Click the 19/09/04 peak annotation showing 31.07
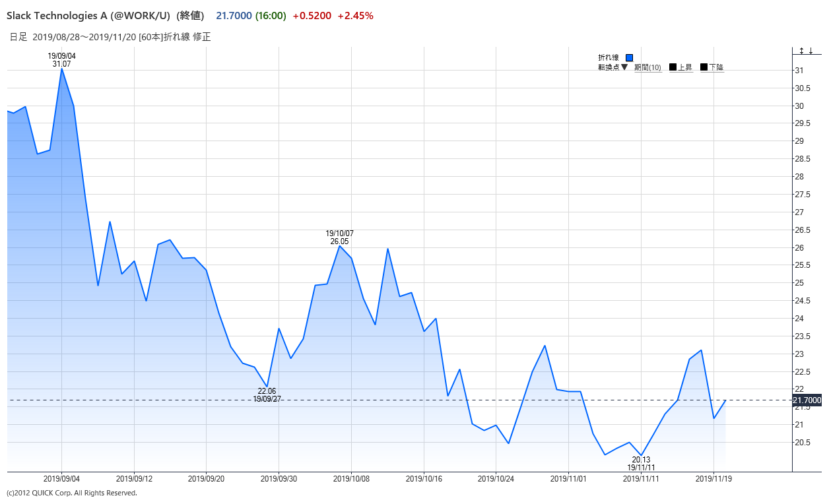Image resolution: width=829 pixels, height=504 pixels. click(x=61, y=60)
